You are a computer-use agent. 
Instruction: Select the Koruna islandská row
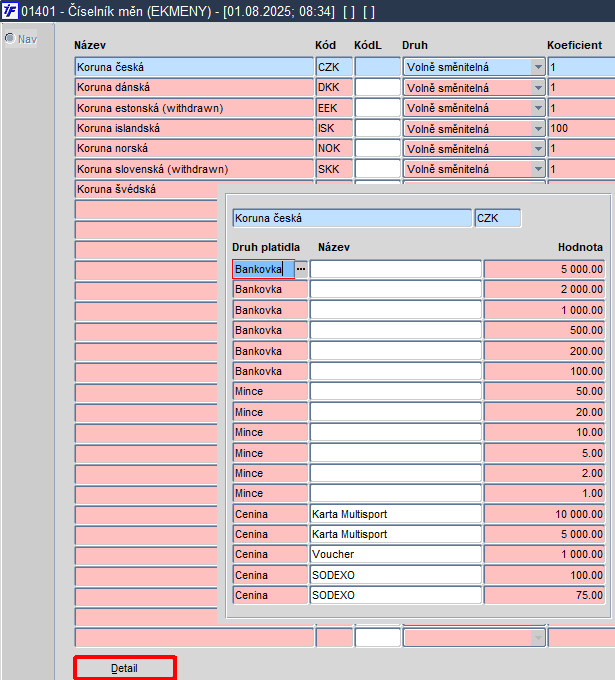[194, 128]
